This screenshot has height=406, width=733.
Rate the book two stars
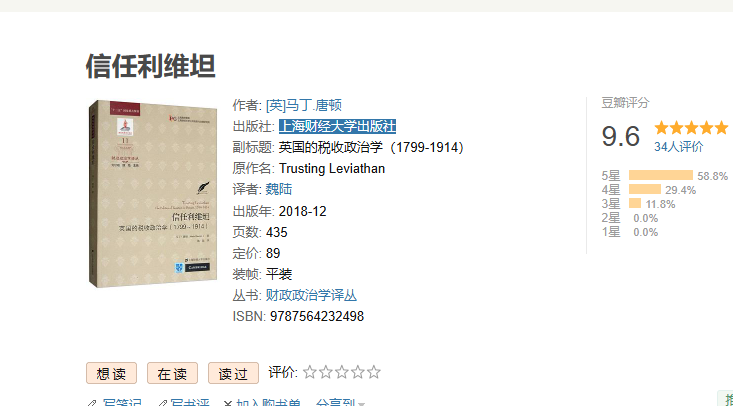pyautogui.click(x=325, y=372)
